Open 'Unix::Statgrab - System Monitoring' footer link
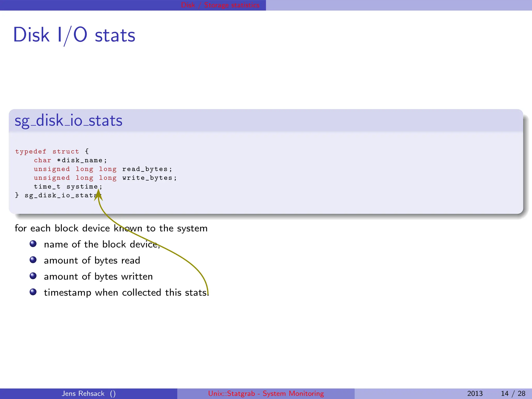 point(266,394)
